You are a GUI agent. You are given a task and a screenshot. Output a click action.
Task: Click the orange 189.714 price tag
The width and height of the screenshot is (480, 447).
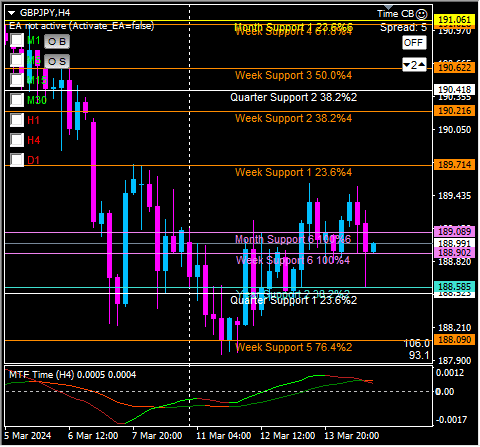[x=454, y=165]
